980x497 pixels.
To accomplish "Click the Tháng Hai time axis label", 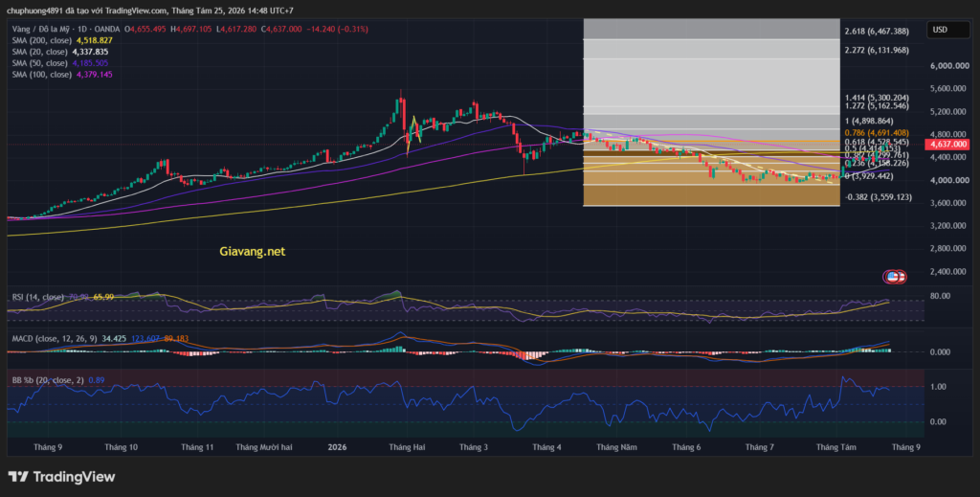I will click(x=407, y=447).
